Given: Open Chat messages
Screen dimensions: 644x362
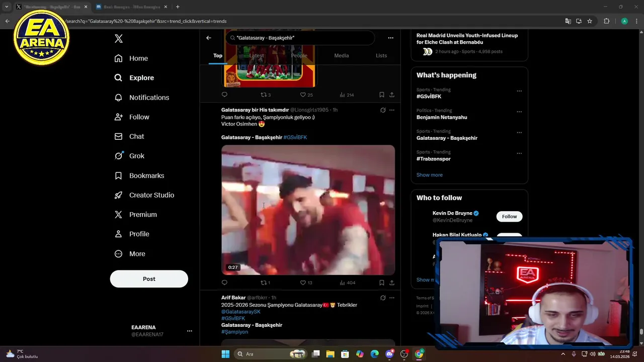Looking at the screenshot, I should click(x=129, y=136).
